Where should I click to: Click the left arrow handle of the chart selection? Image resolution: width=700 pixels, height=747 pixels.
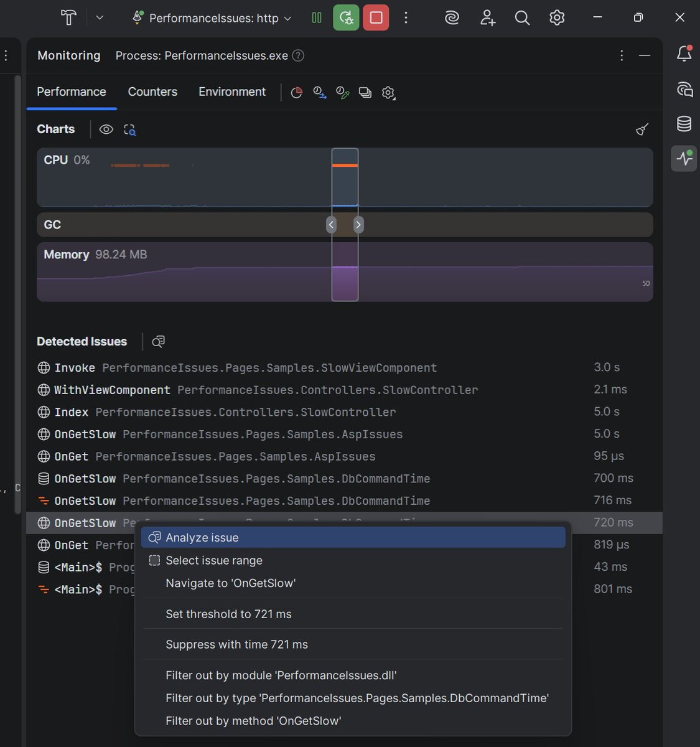[x=331, y=225]
